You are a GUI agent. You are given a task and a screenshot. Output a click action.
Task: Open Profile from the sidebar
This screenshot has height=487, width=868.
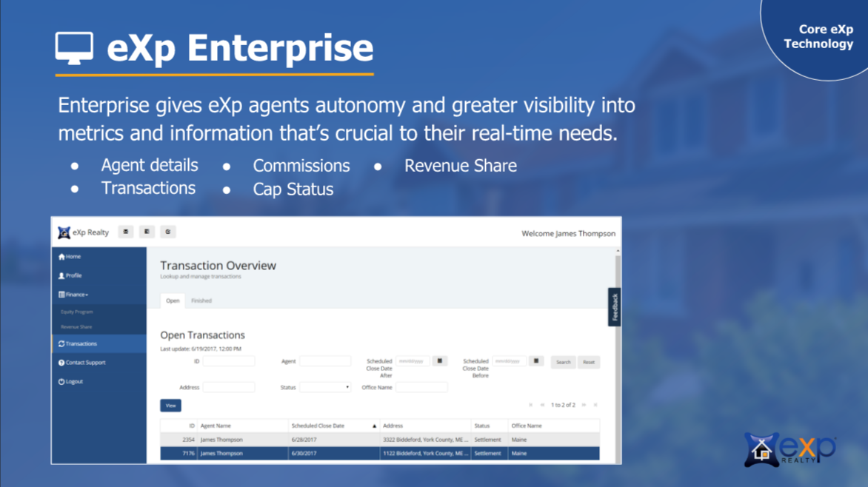click(73, 275)
